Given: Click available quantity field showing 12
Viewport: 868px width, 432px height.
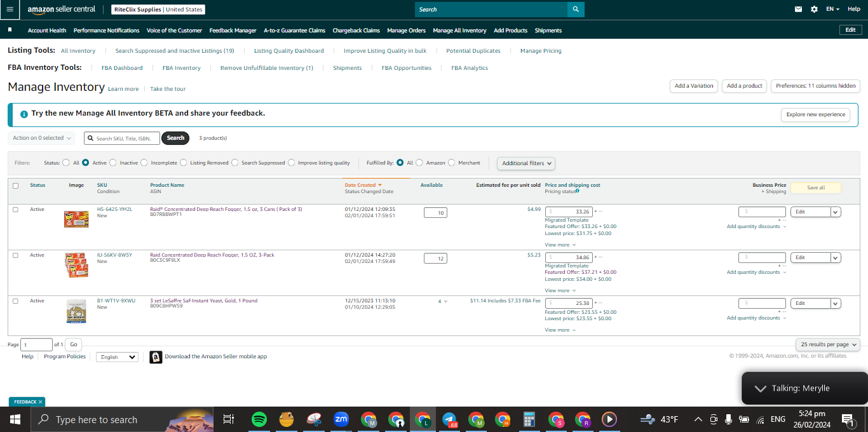Looking at the screenshot, I should coord(435,258).
